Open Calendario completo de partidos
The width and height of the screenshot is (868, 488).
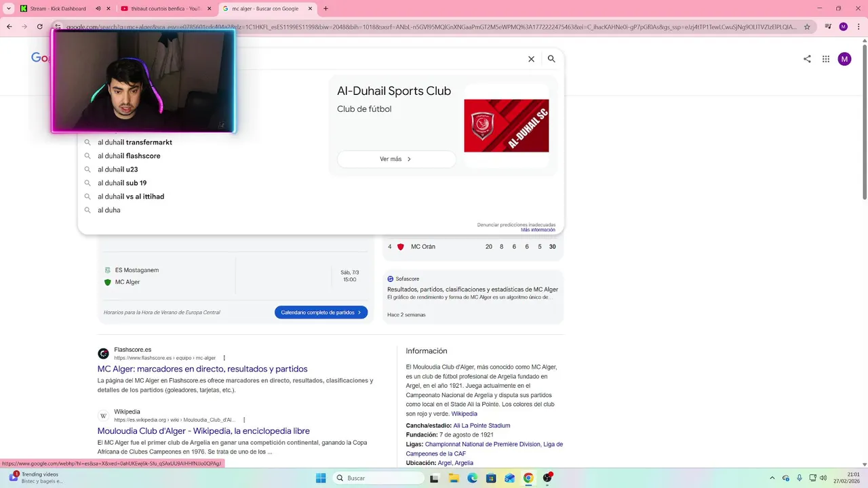tap(321, 312)
